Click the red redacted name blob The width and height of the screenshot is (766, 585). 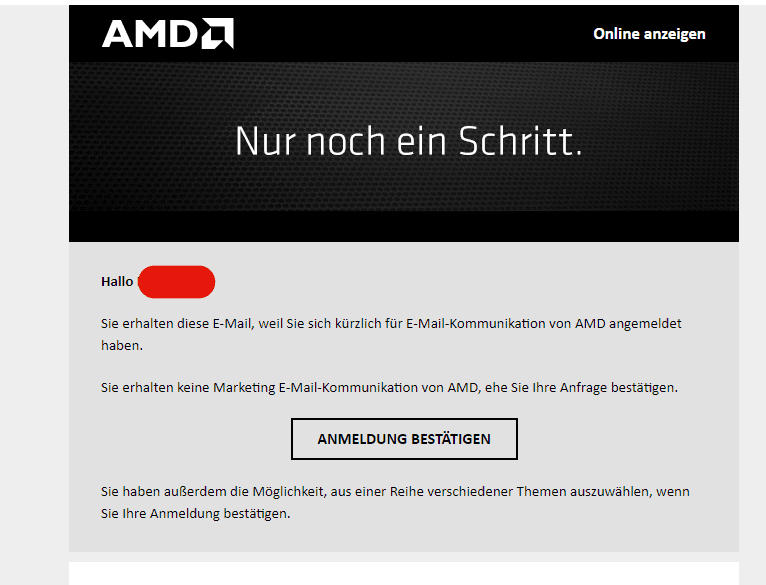pos(176,282)
